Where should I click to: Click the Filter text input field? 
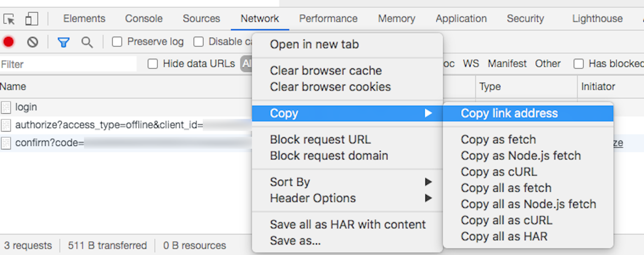68,64
